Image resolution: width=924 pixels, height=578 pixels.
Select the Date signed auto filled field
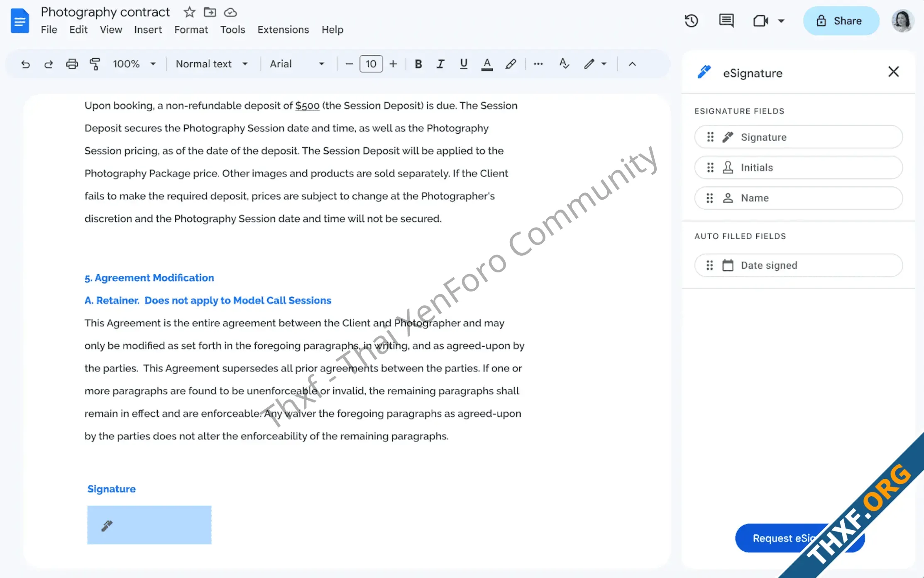tap(798, 265)
